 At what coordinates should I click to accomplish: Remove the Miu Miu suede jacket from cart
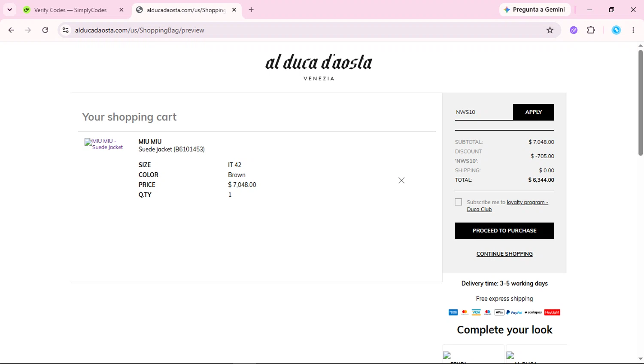click(x=401, y=180)
